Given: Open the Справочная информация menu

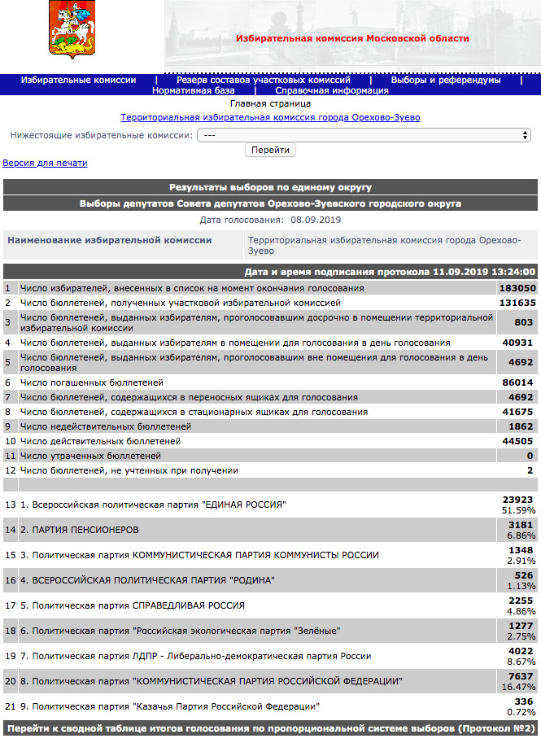Looking at the screenshot, I should (x=332, y=90).
